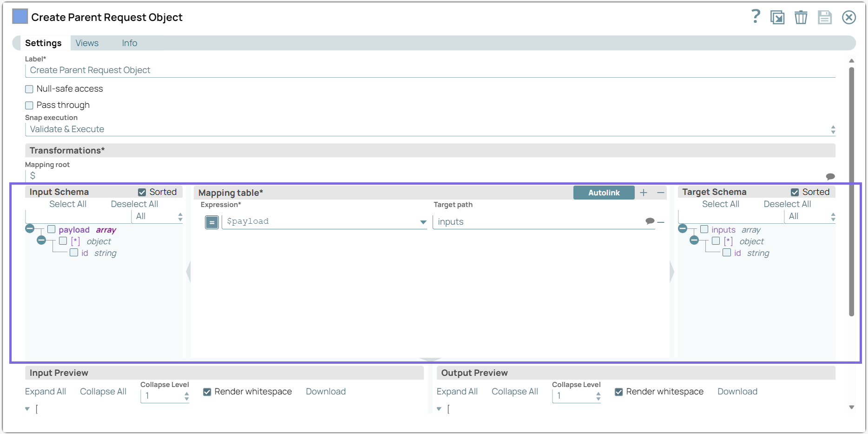The image size is (868, 434).
Task: Open comment bubble in inputs target path
Action: point(650,221)
